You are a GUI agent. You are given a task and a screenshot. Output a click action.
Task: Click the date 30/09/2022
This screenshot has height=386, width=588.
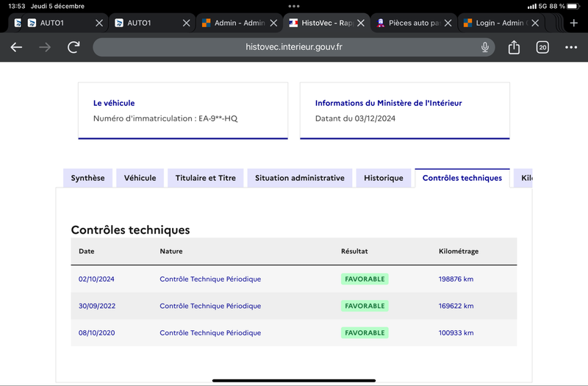click(x=97, y=306)
